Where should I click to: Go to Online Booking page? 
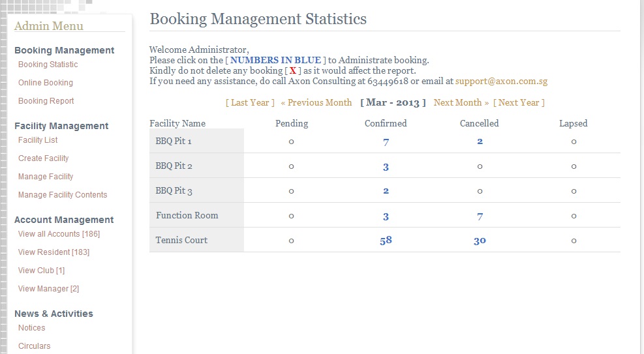coord(45,82)
